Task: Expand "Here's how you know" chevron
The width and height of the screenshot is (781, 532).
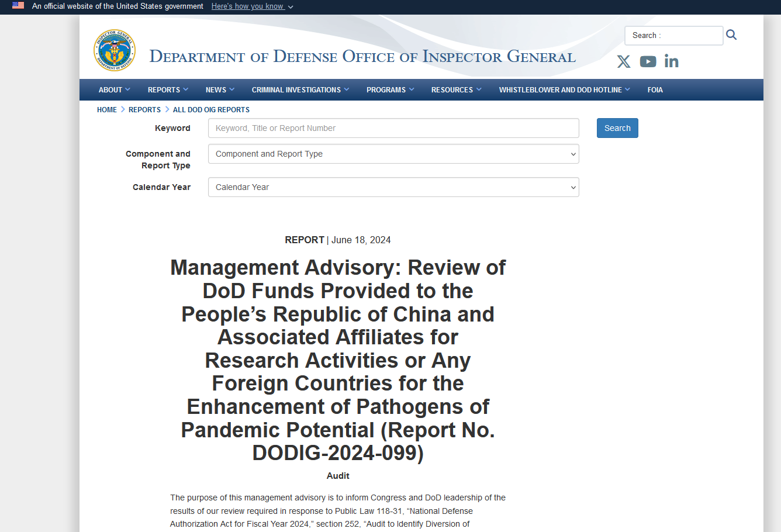Action: coord(291,7)
